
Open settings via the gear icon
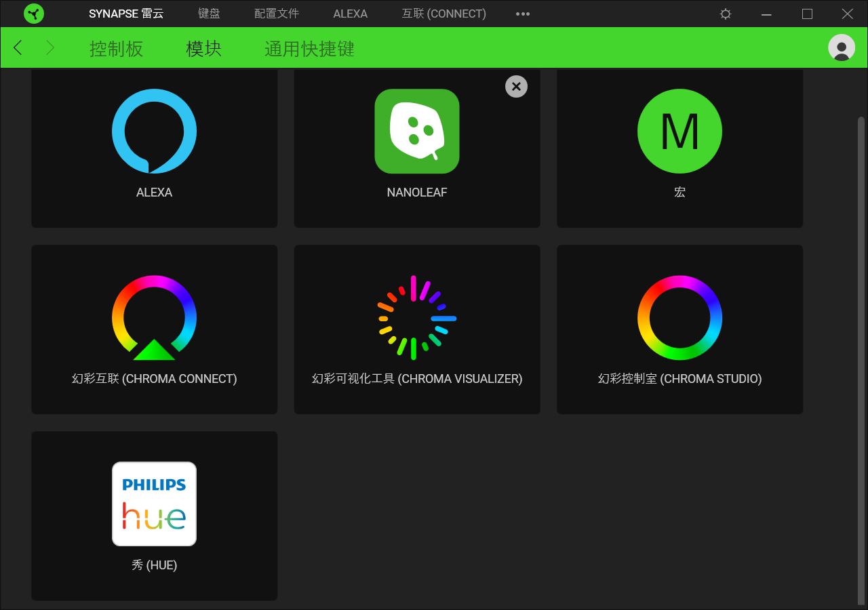pos(726,14)
